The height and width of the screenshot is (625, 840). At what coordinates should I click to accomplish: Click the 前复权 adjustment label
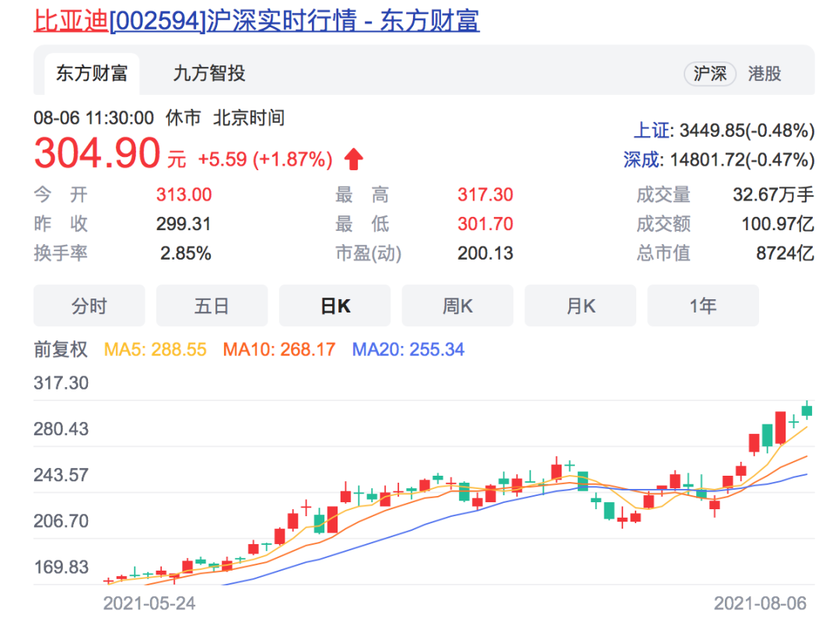(x=61, y=350)
